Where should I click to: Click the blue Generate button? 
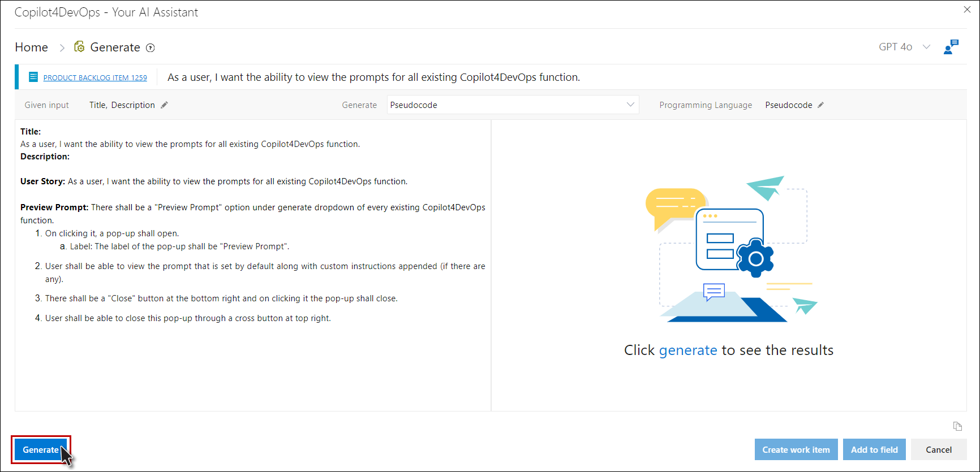pos(41,450)
